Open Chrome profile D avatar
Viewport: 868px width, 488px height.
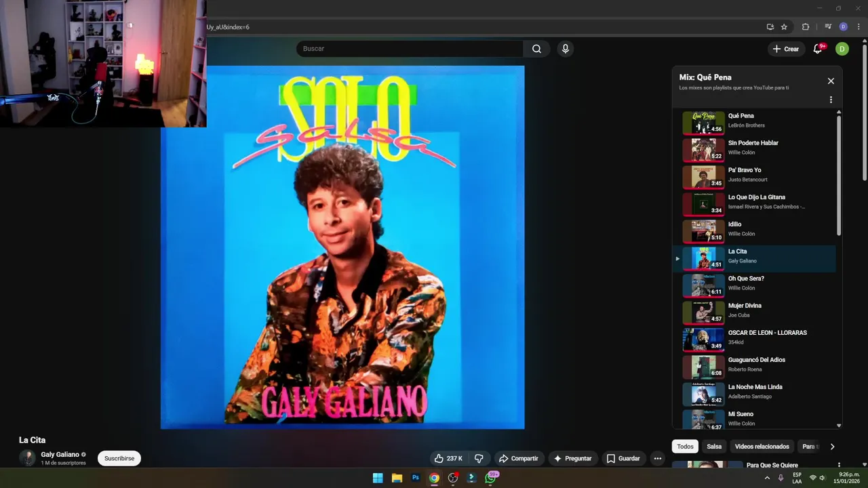click(x=844, y=27)
